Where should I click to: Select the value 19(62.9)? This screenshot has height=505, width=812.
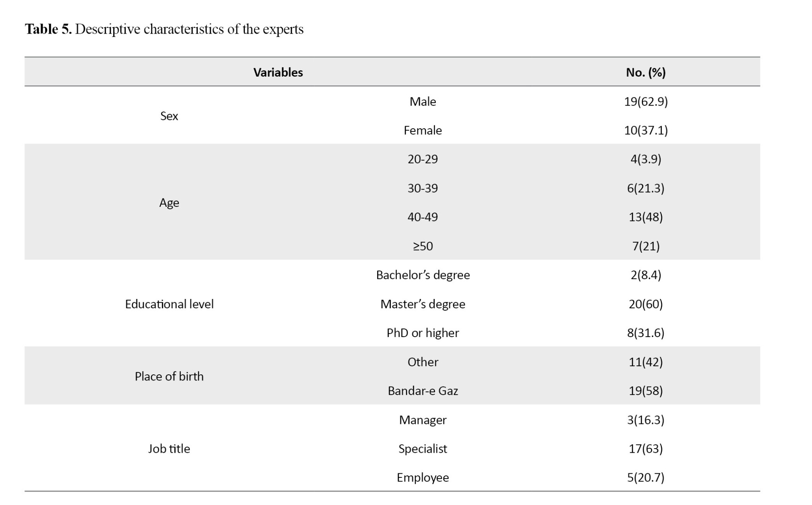point(646,101)
